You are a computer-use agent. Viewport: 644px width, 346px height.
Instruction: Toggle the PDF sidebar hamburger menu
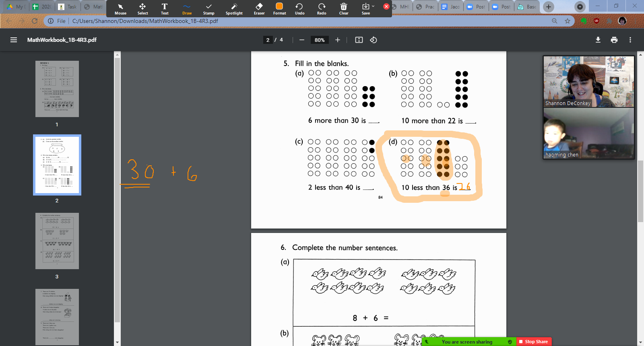[14, 40]
